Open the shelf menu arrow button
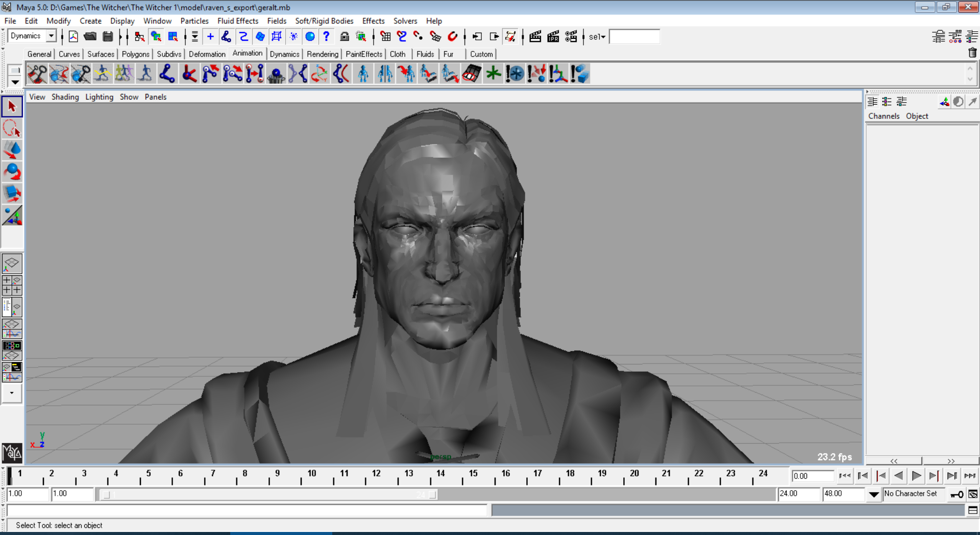This screenshot has height=535, width=980. 15,82
